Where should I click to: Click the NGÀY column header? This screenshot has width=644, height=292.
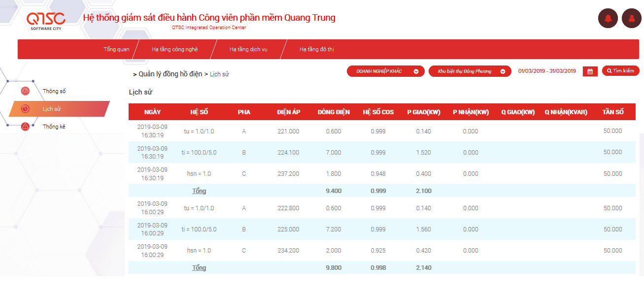point(152,112)
